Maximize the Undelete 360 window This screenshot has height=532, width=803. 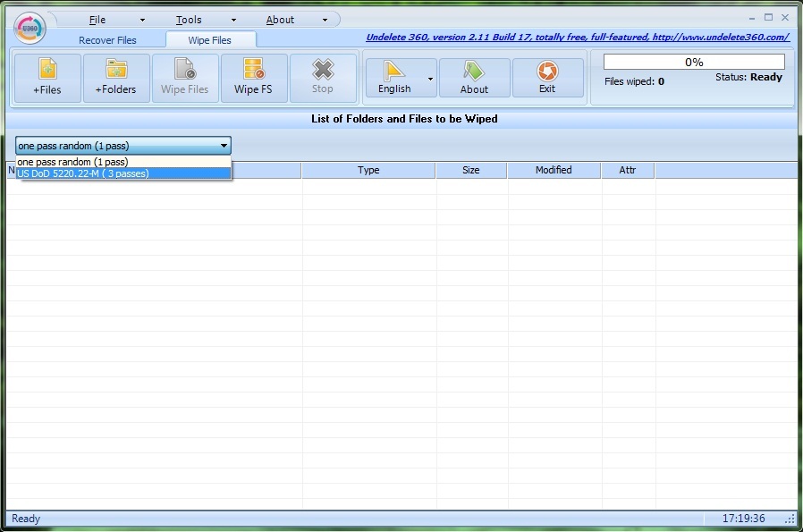coord(768,17)
